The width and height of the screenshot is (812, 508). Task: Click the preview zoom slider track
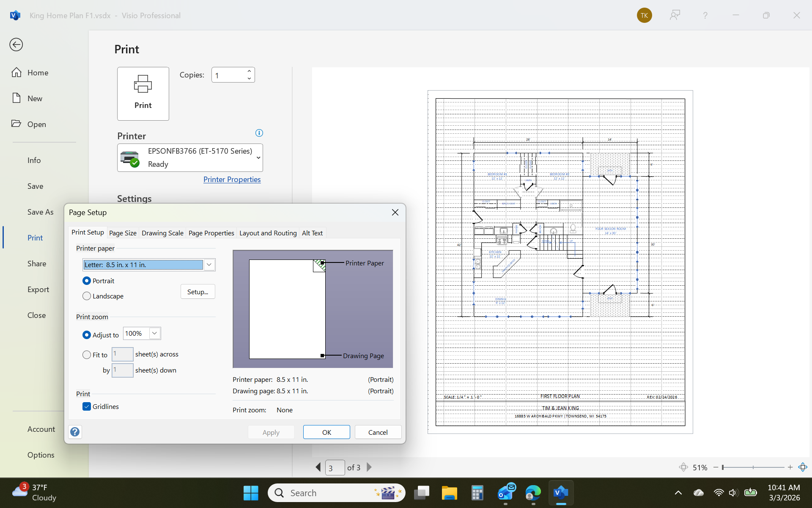(x=765, y=467)
